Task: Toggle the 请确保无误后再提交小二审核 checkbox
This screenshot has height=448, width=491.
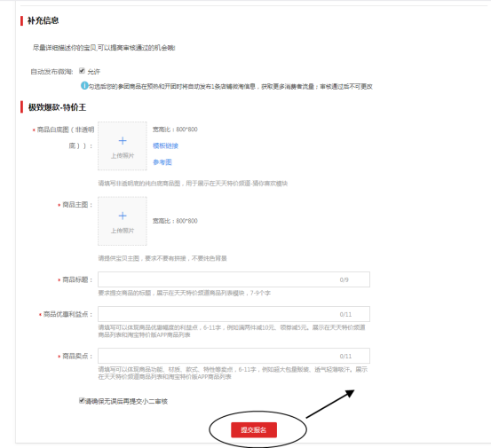Action: [x=82, y=400]
